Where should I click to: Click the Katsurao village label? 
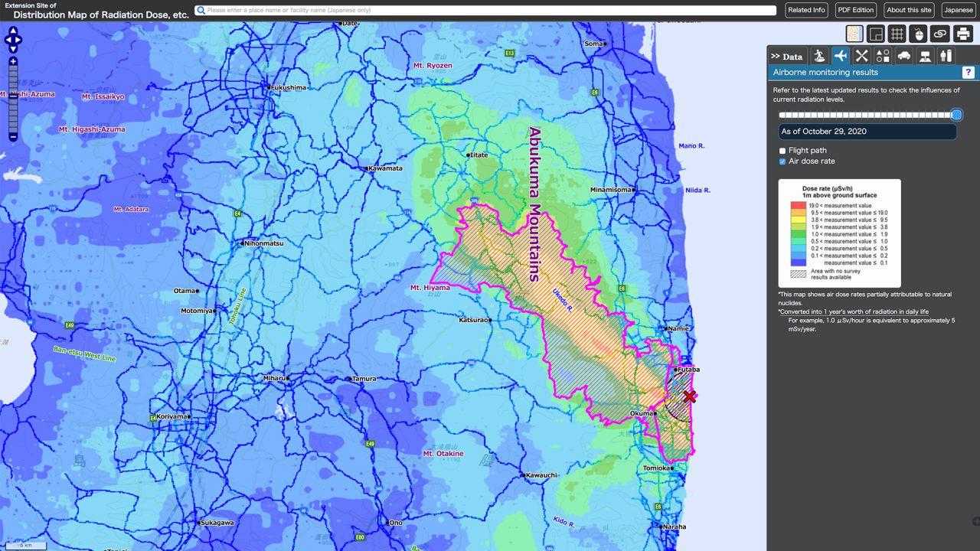tap(474, 320)
